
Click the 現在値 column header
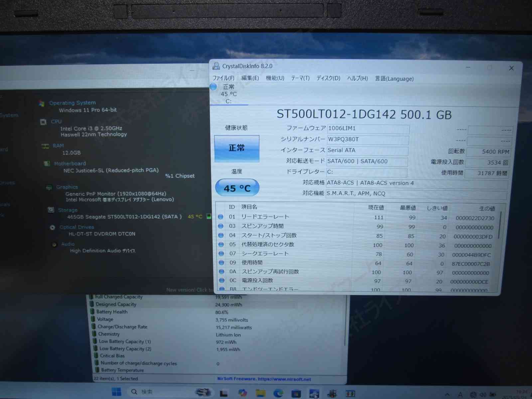click(376, 207)
